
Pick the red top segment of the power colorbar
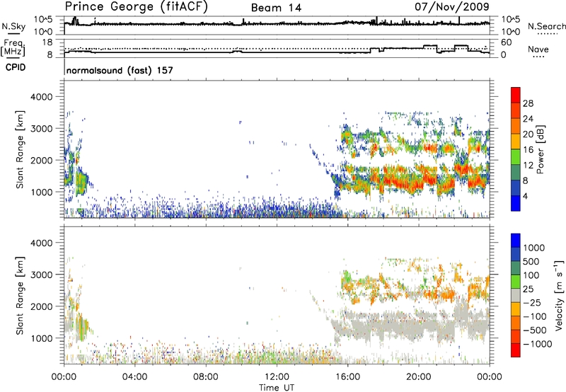coord(516,95)
